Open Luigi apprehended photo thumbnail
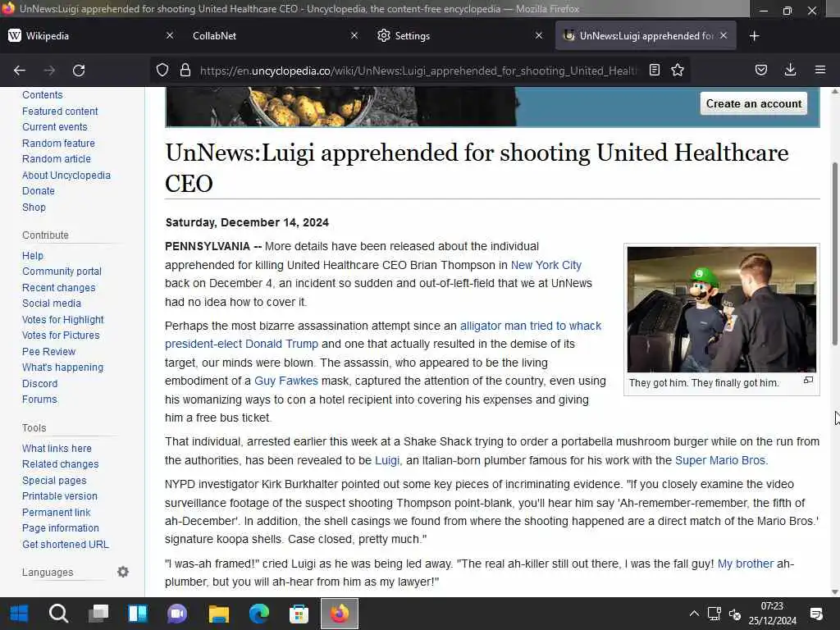Image resolution: width=840 pixels, height=630 pixels. [x=722, y=309]
